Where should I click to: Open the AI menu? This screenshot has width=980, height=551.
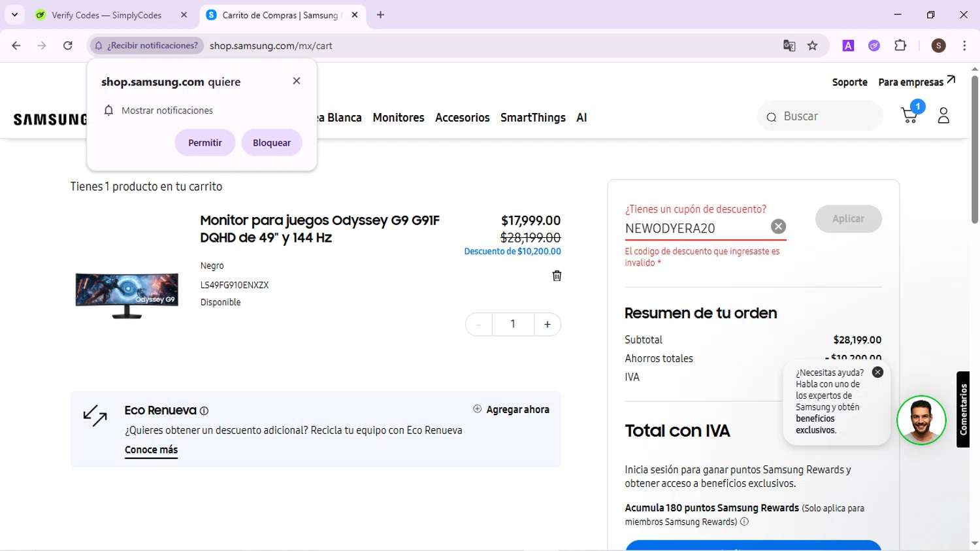point(581,118)
